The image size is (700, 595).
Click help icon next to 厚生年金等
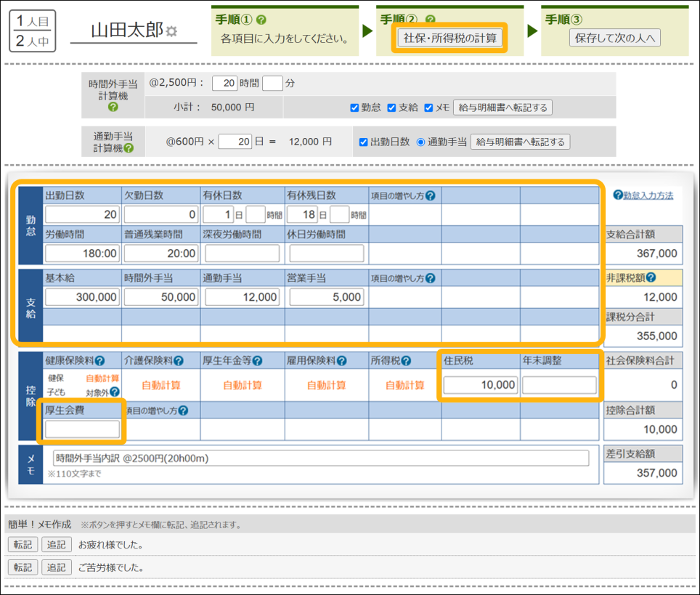(257, 360)
